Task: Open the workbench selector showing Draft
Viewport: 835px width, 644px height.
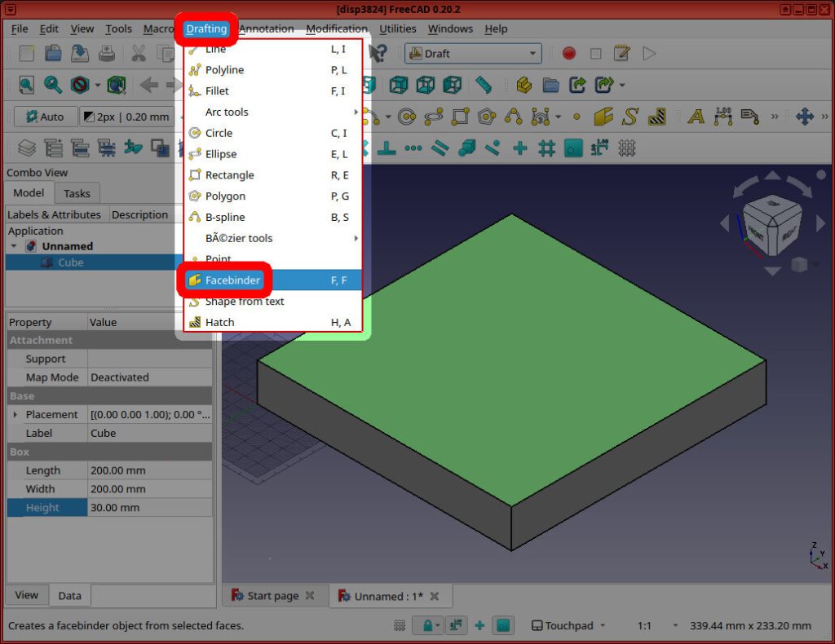Action: coord(473,53)
